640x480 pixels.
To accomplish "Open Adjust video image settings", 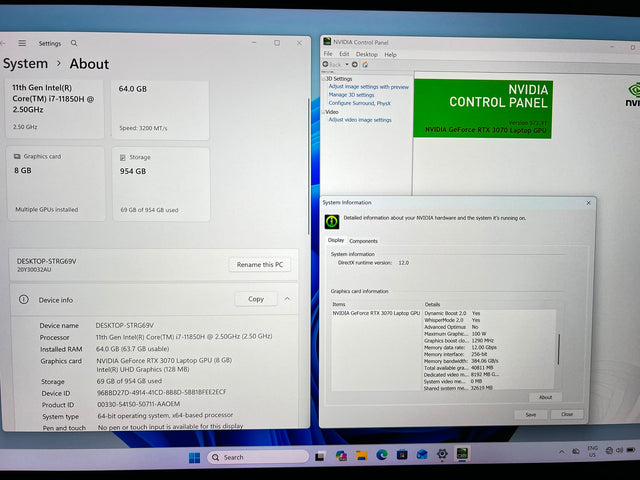I will click(360, 120).
